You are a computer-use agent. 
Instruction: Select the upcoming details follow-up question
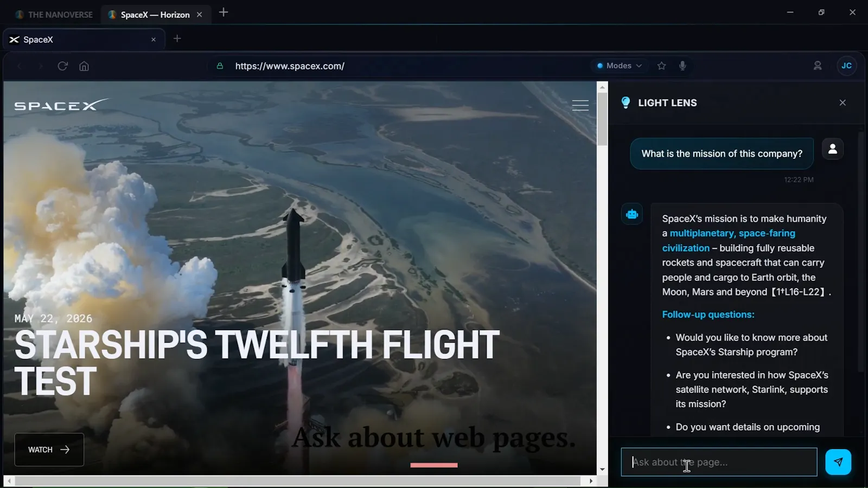(748, 427)
